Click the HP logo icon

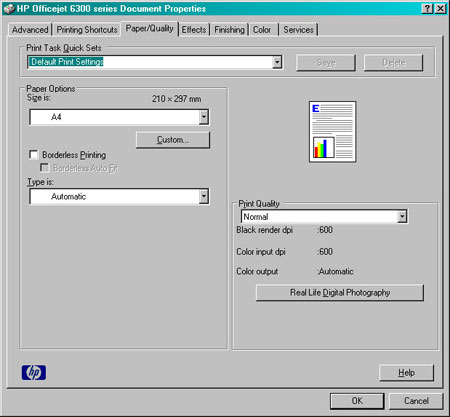(x=34, y=372)
